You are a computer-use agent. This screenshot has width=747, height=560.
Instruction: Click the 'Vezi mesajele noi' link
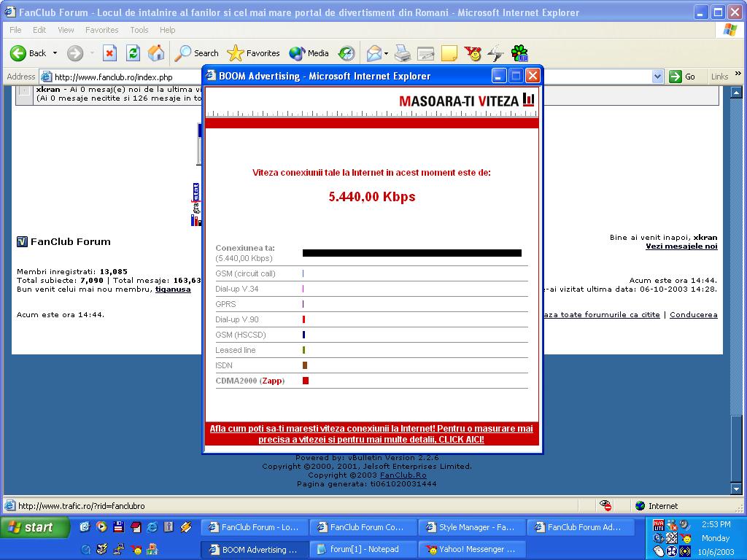pos(681,246)
